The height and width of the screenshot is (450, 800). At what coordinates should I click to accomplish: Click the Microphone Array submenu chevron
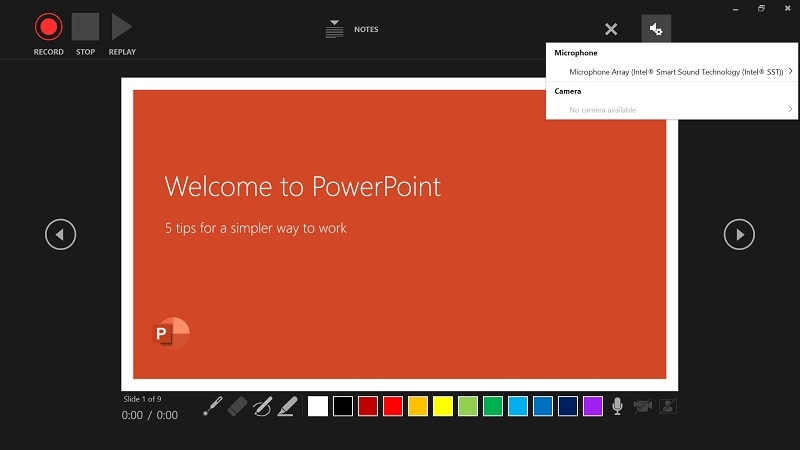(x=790, y=71)
